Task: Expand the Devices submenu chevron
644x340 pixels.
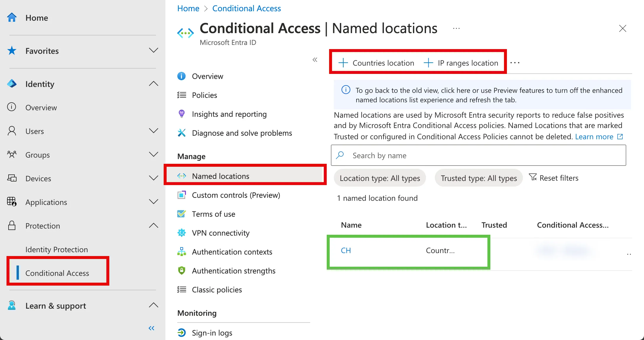Action: 154,178
